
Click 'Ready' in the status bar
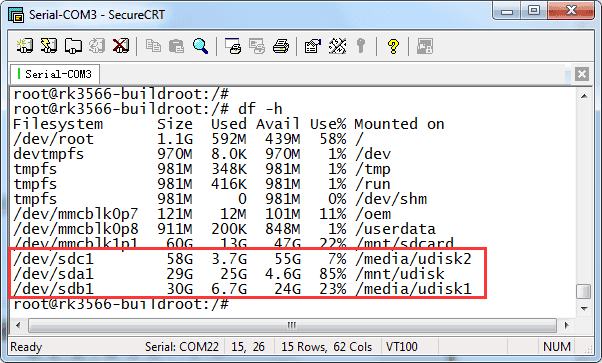click(x=26, y=347)
